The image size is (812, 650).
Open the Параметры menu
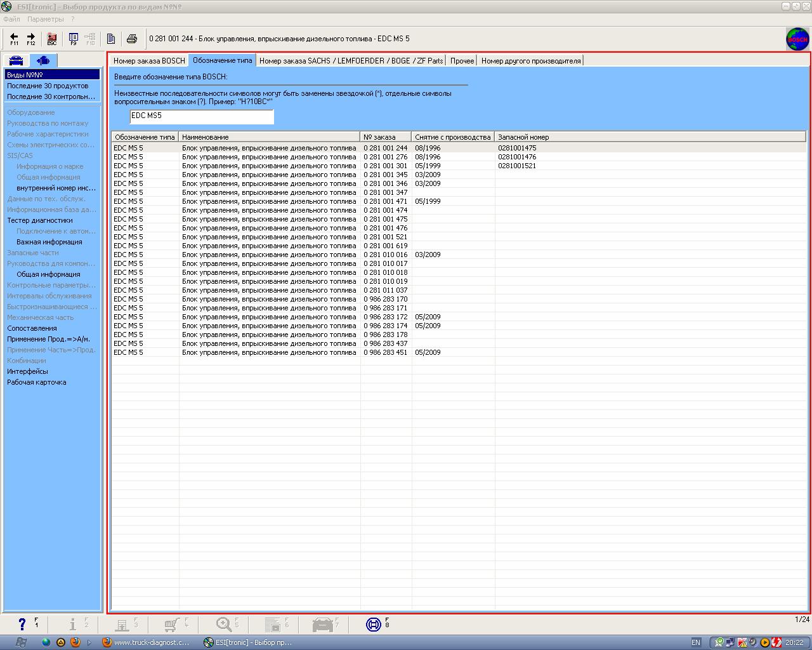pos(46,19)
